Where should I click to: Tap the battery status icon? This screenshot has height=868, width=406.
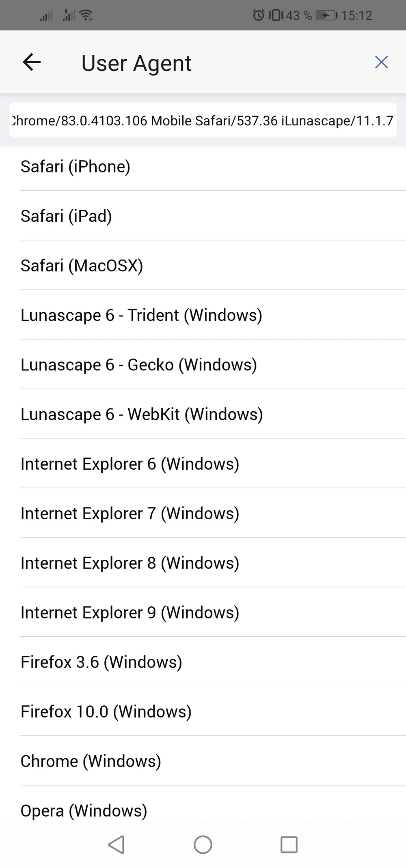click(326, 15)
